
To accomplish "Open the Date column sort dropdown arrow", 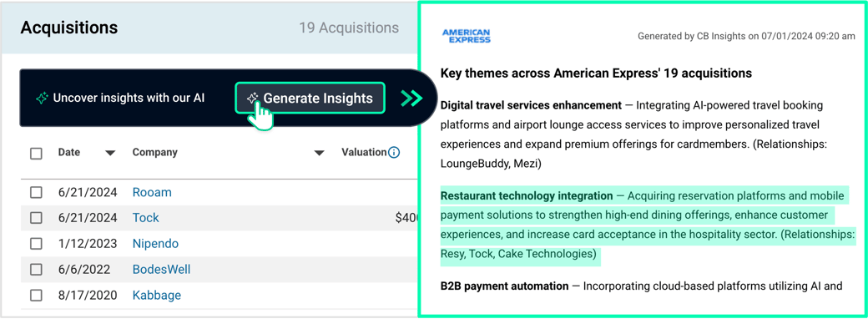I will 110,154.
